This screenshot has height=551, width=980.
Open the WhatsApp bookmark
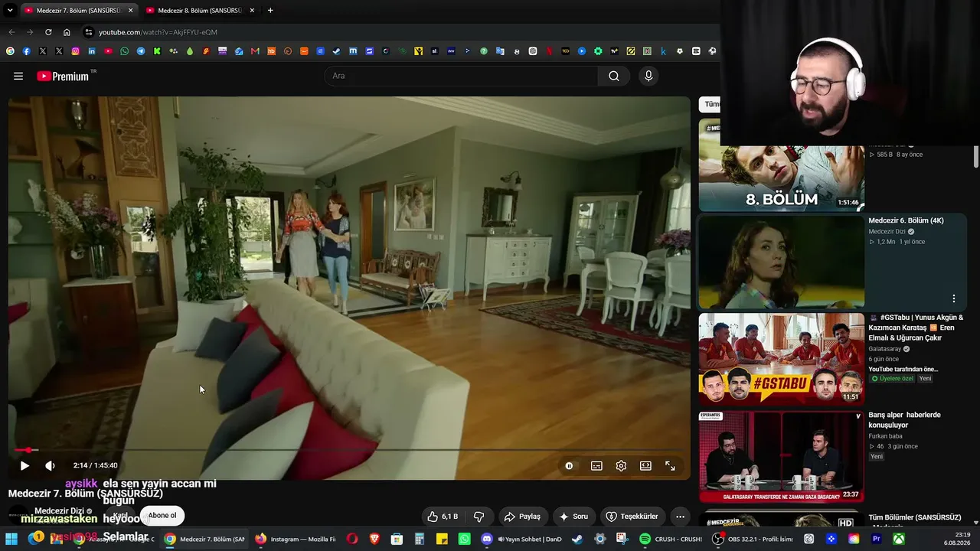pos(125,51)
